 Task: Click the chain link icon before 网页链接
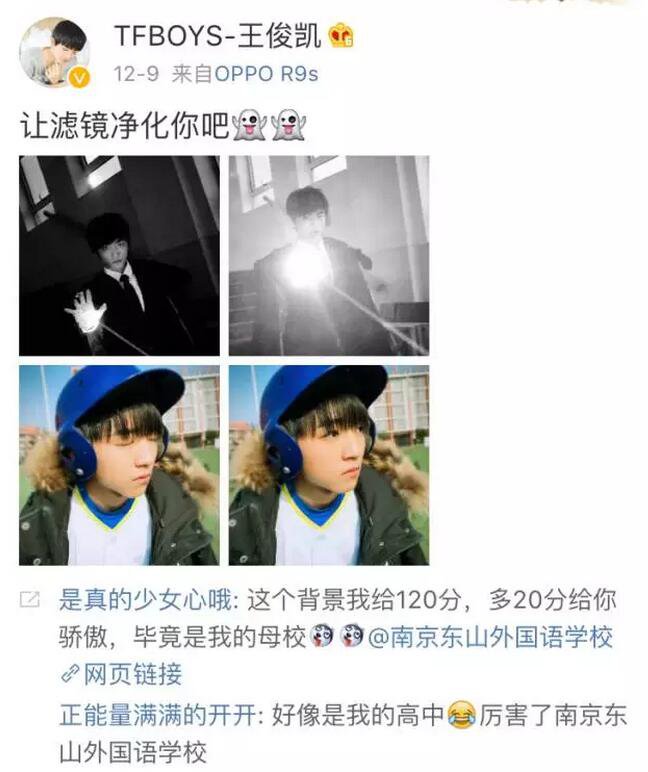[x=70, y=673]
